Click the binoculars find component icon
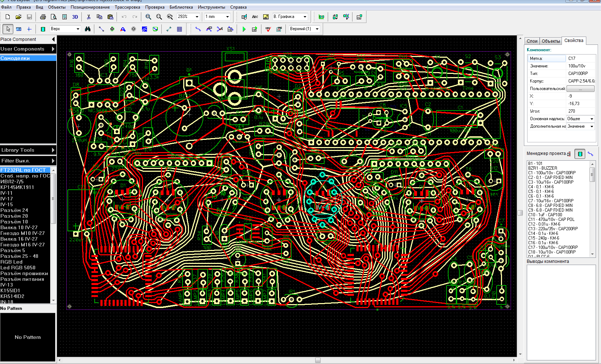This screenshot has width=601, height=364. point(87,29)
